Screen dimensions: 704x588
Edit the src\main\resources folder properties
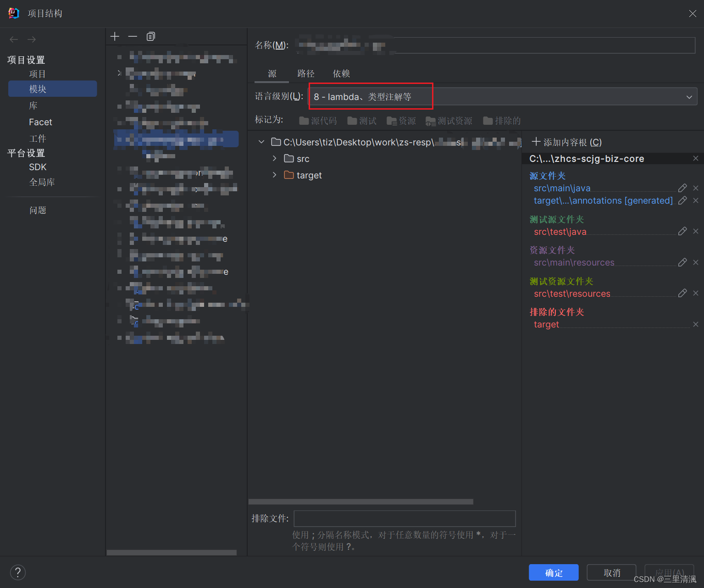pyautogui.click(x=682, y=262)
